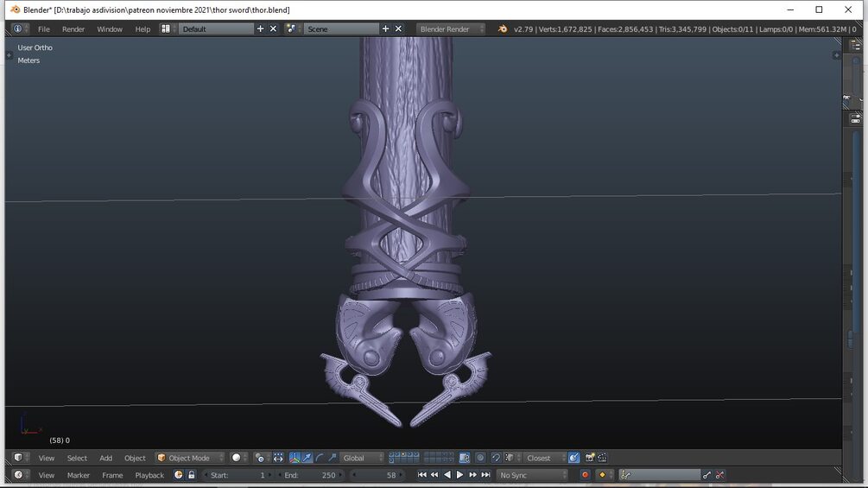This screenshot has height=488, width=868.
Task: Open the Global transform orientation dropdown
Action: click(x=362, y=458)
